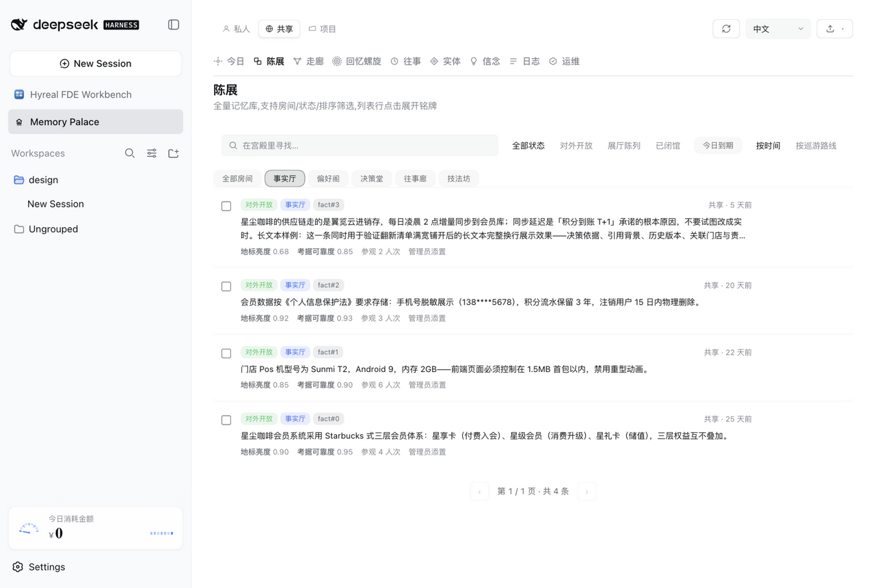Screen dimensions: 875x588
Task: Select the 项目 scope option
Action: point(323,29)
